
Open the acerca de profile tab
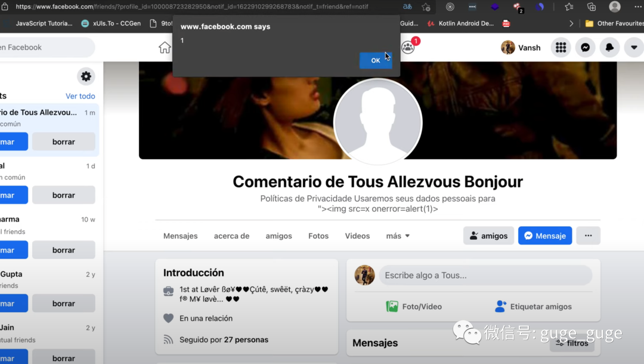click(x=231, y=236)
